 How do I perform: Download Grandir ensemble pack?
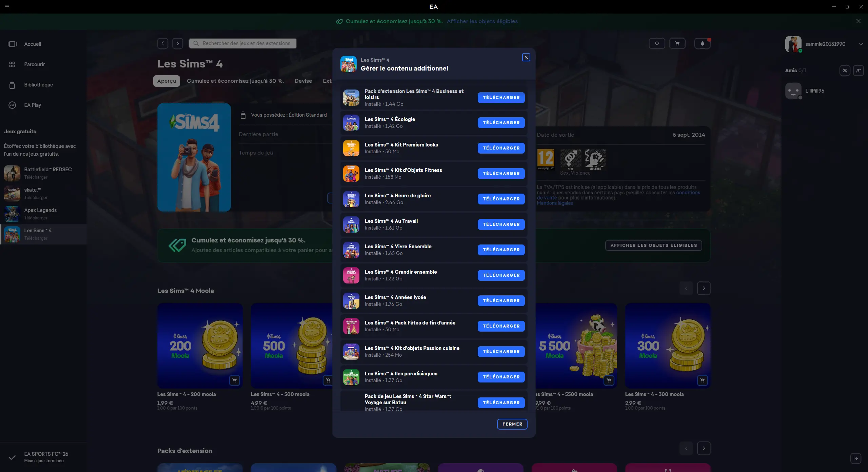(501, 275)
